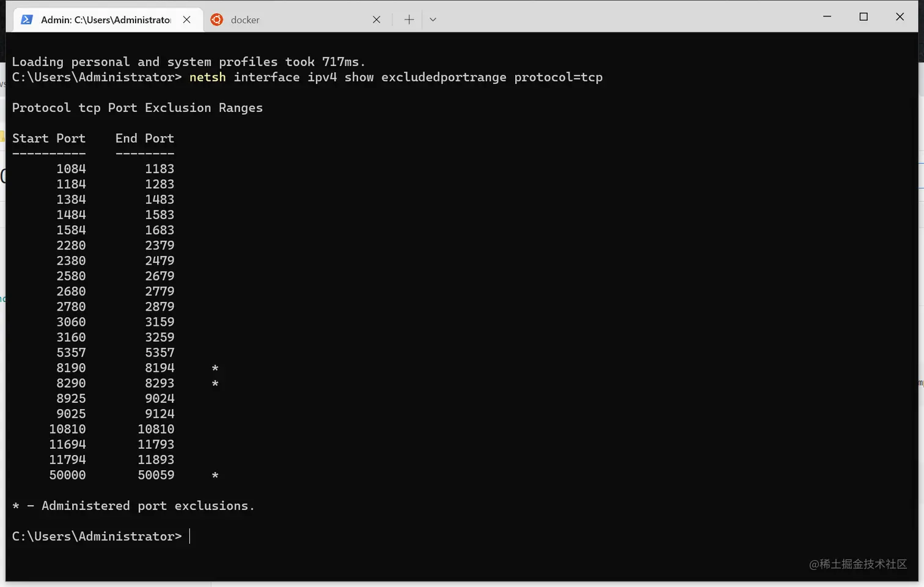924x587 pixels.
Task: Close the docker tab
Action: (x=376, y=20)
